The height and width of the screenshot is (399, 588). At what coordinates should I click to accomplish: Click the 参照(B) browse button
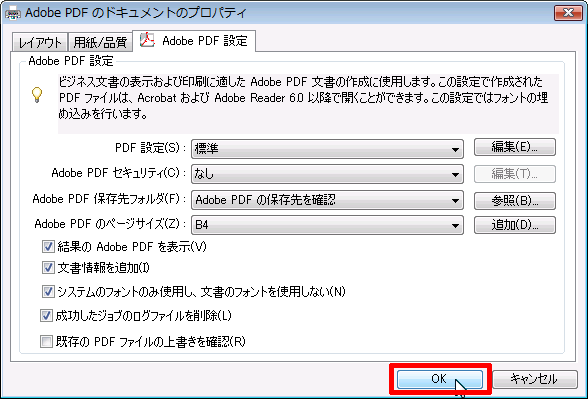click(x=514, y=201)
